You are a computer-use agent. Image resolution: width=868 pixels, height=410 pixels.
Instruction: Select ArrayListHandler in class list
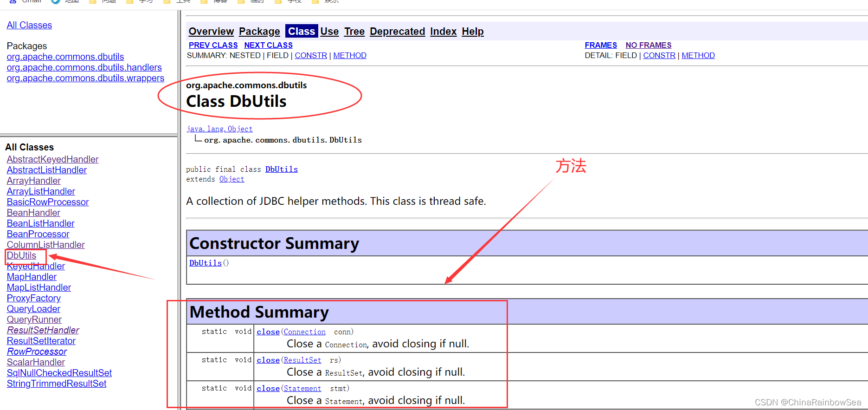click(41, 191)
